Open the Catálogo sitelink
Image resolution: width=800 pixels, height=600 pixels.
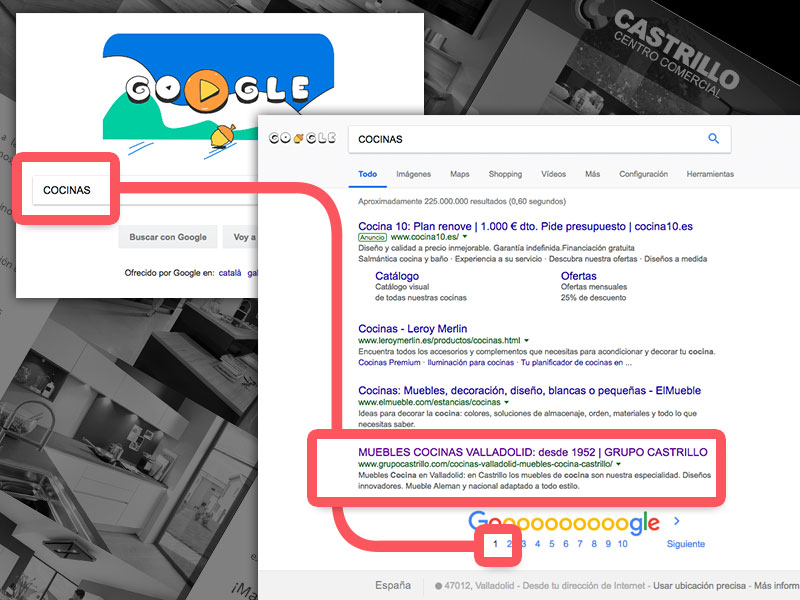pyautogui.click(x=397, y=276)
